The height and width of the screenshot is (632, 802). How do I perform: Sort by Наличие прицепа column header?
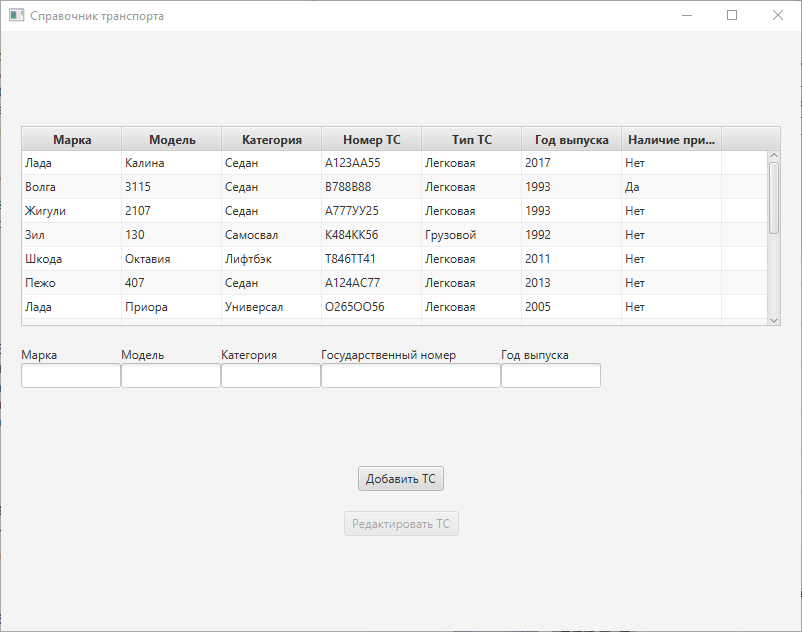671,139
